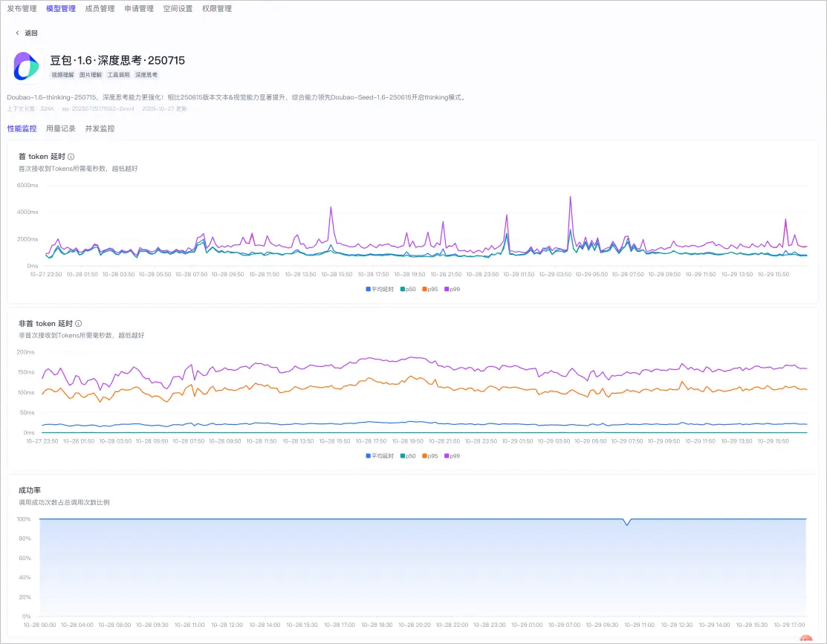This screenshot has width=827, height=644.
Task: Toggle p50 legend in 非首 token chart
Action: [408, 456]
